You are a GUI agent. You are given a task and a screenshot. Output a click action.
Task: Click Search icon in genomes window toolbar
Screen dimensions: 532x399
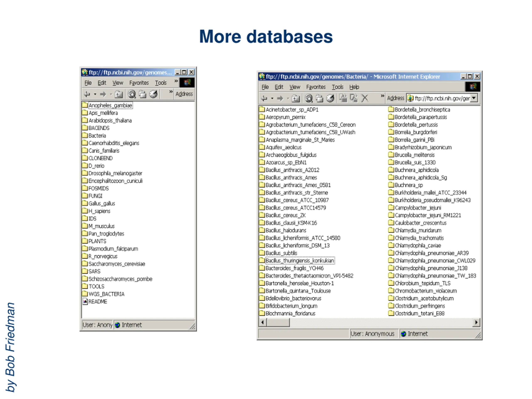click(132, 94)
